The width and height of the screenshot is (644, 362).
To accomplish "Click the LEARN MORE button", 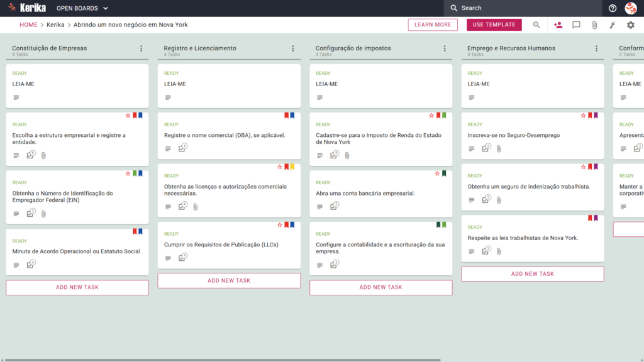I will coord(433,25).
